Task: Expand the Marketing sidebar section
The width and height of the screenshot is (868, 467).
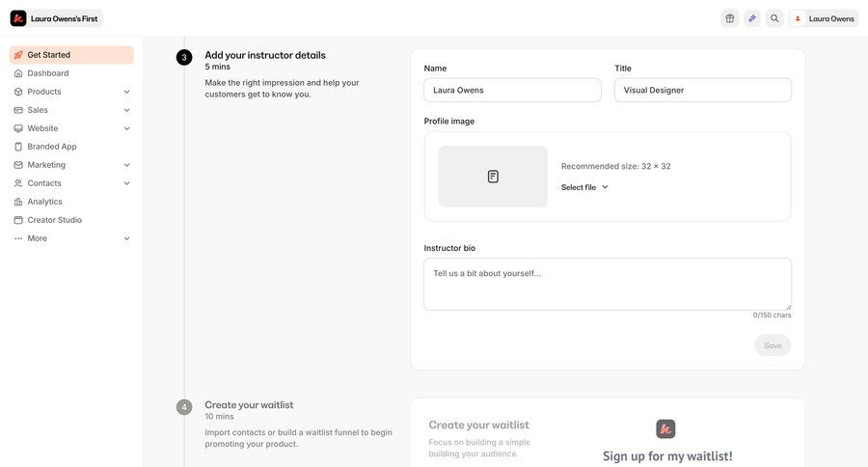Action: point(126,165)
